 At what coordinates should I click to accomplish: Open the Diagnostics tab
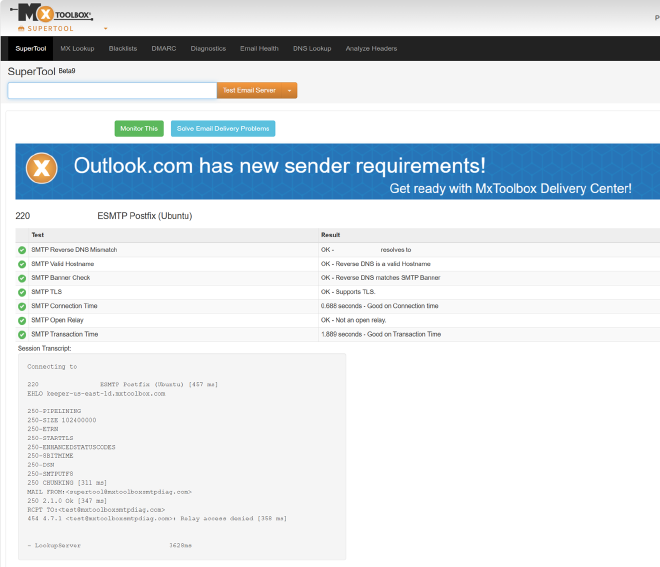click(208, 48)
